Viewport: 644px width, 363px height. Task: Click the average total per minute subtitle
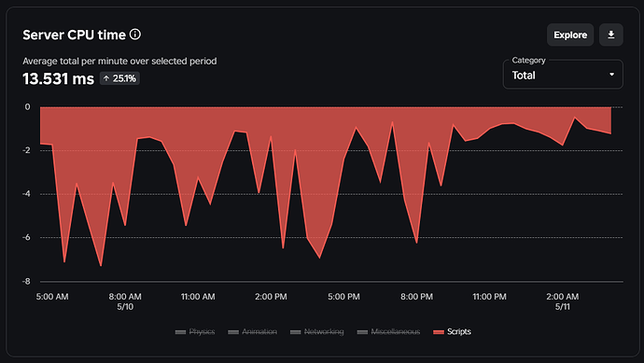[119, 62]
